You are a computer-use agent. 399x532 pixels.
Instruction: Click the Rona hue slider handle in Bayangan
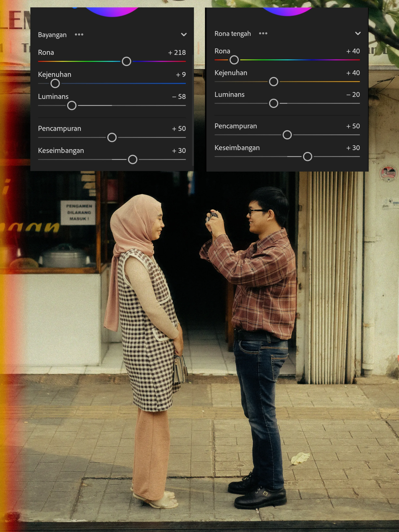coord(126,62)
